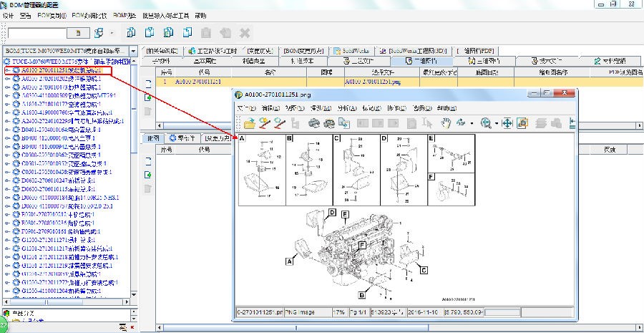Click the search input field in main toolbar

[x=37, y=33]
